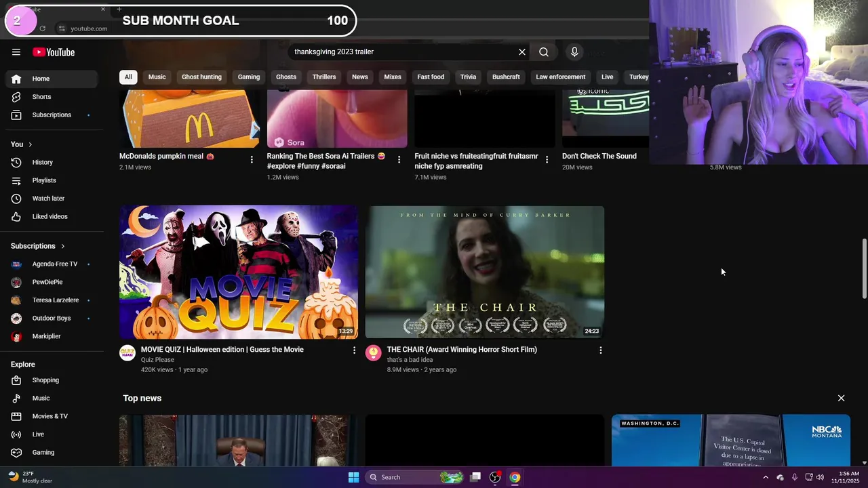Open Liked videos list
The image size is (868, 488).
(x=52, y=216)
